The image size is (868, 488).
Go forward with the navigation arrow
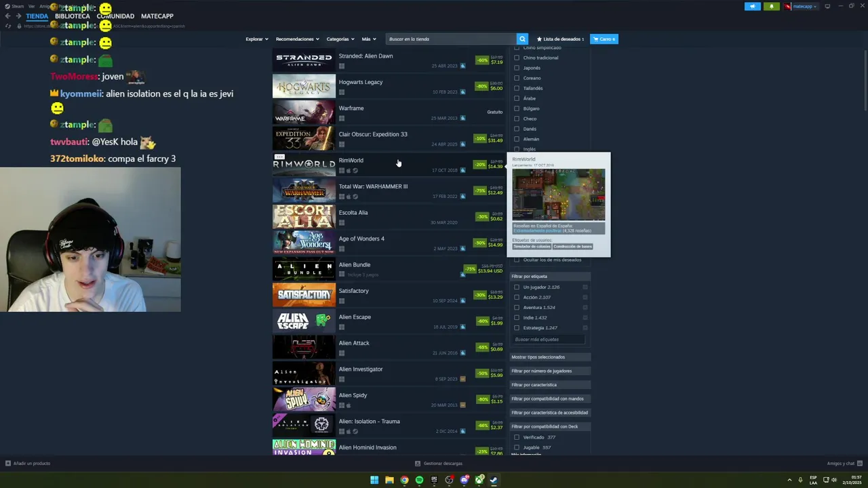point(18,16)
